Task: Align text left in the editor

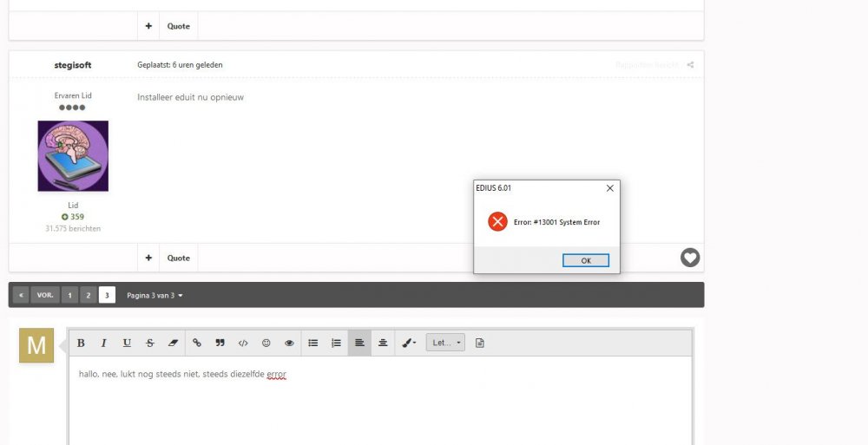Action: 359,344
